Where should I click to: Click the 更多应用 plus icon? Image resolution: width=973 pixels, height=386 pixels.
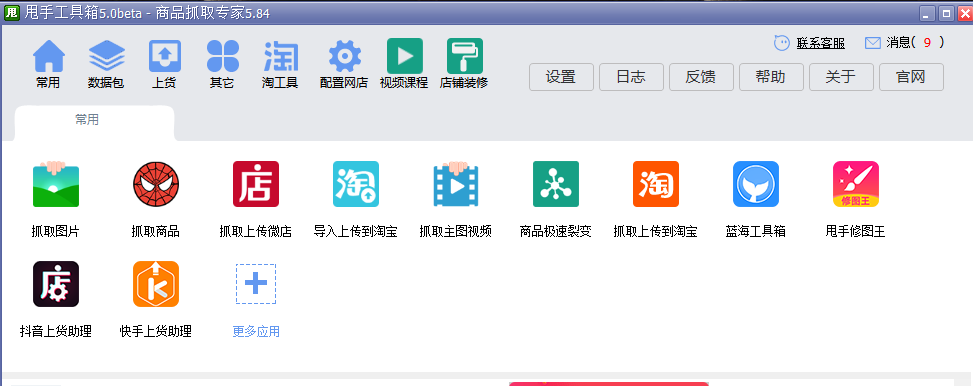coord(256,284)
